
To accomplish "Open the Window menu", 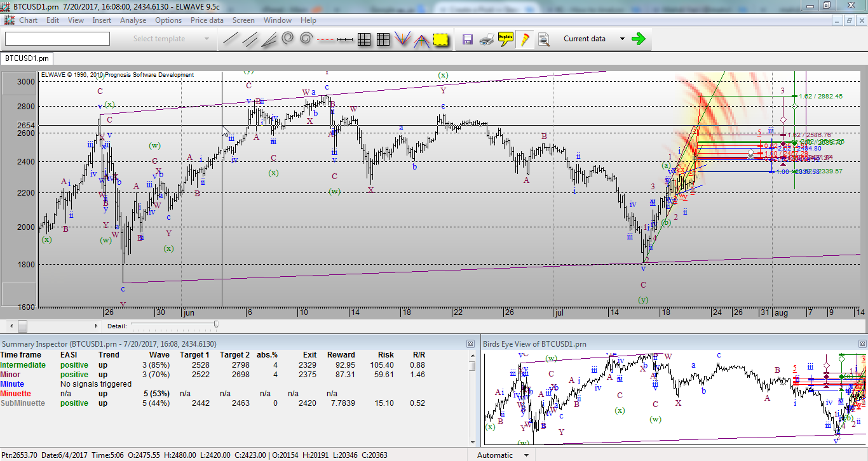I will click(278, 20).
